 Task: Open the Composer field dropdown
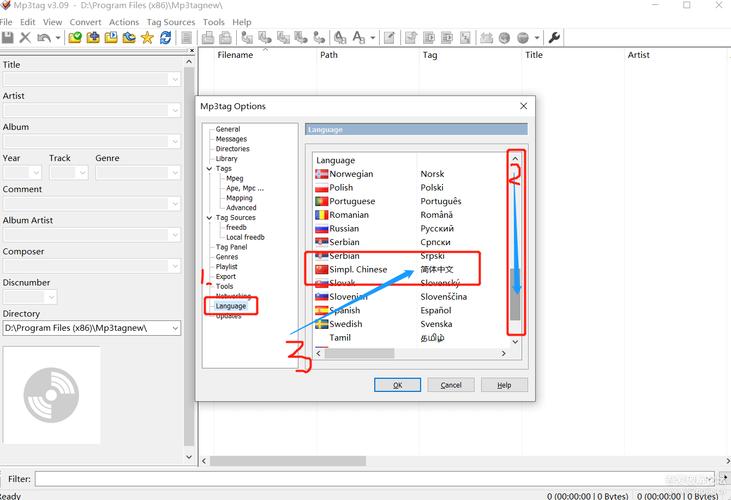click(175, 266)
